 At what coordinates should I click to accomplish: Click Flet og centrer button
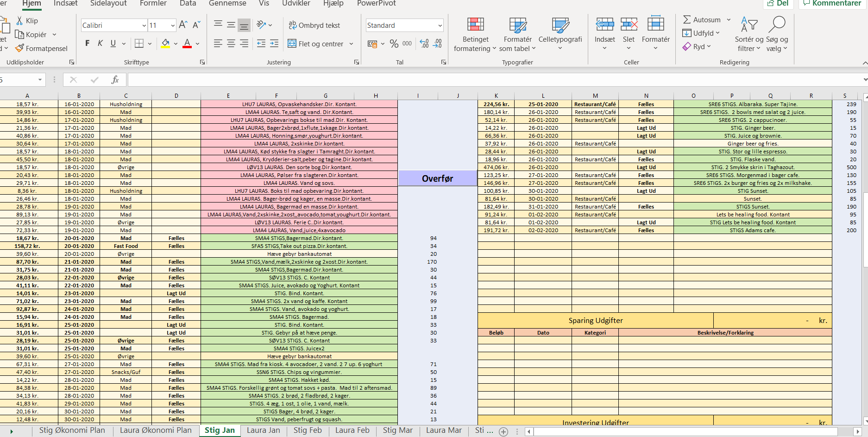pyautogui.click(x=316, y=44)
